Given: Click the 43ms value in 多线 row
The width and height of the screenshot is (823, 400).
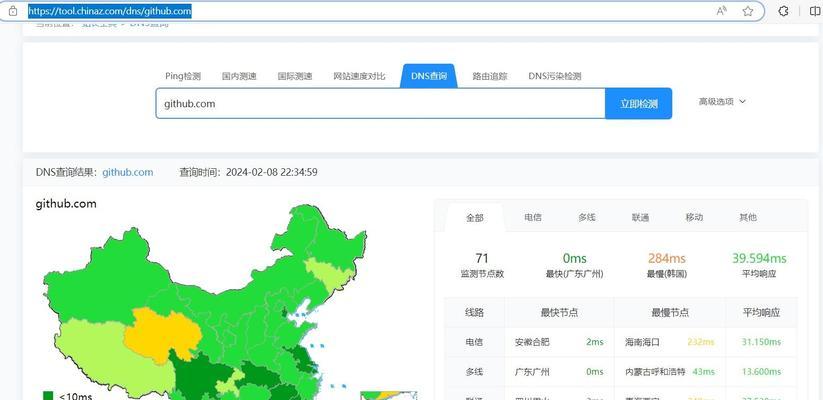Looking at the screenshot, I should pos(703,372).
